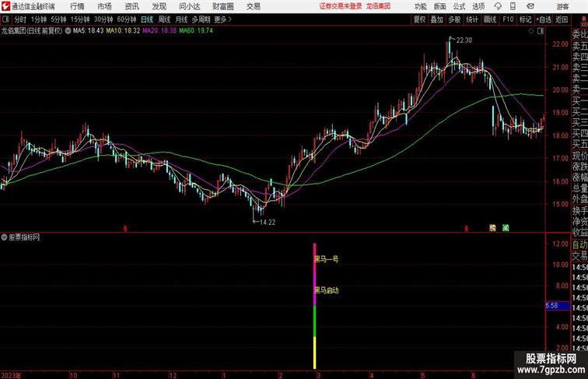The height and width of the screenshot is (379, 588).
Task: Open the 选项 menu
Action: click(x=478, y=6)
